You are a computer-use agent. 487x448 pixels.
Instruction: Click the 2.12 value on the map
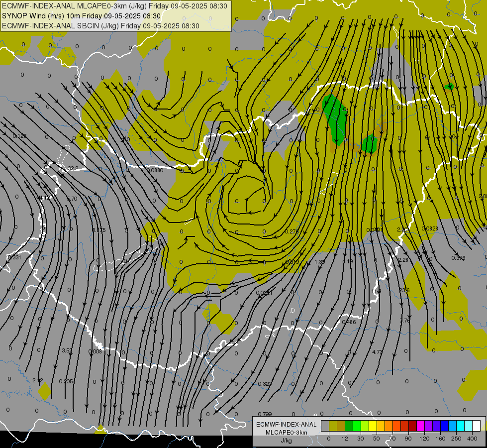coord(38,380)
